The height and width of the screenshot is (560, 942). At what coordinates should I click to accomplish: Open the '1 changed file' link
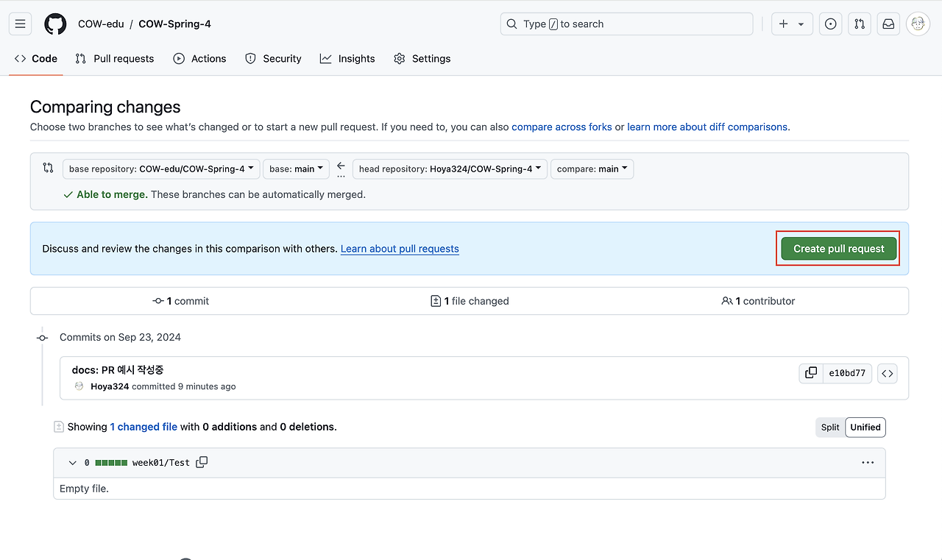(x=144, y=427)
